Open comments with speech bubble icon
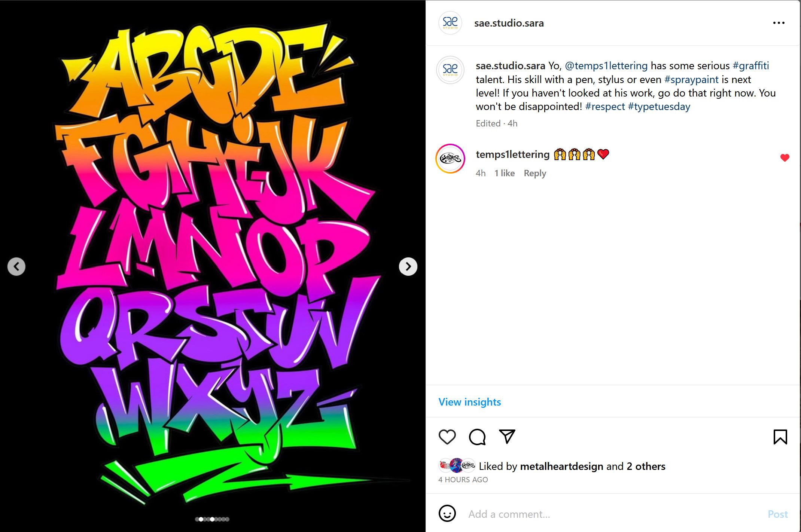 (477, 437)
